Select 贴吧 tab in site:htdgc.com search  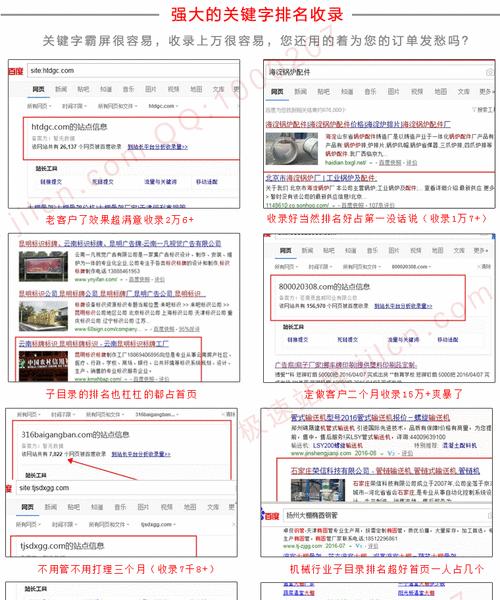coord(83,89)
